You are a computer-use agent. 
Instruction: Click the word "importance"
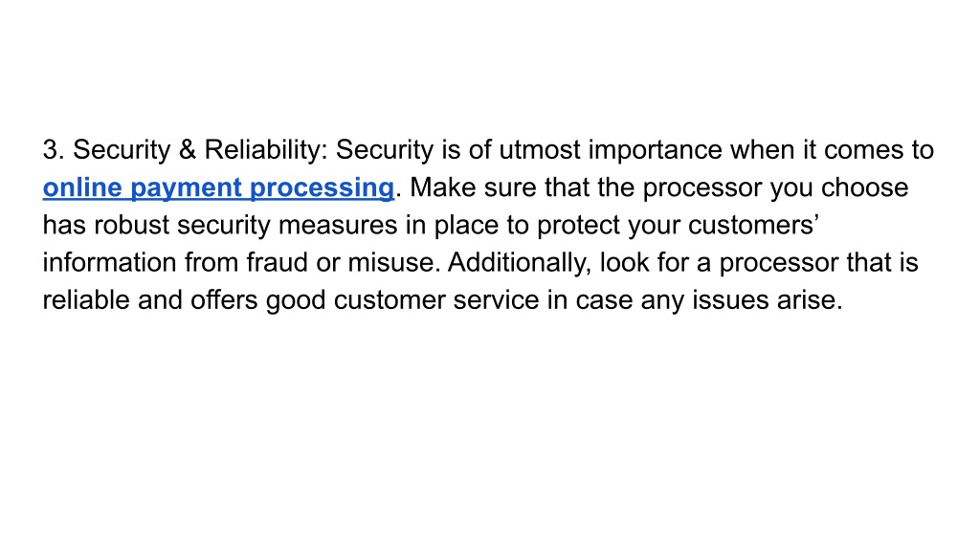pos(655,150)
